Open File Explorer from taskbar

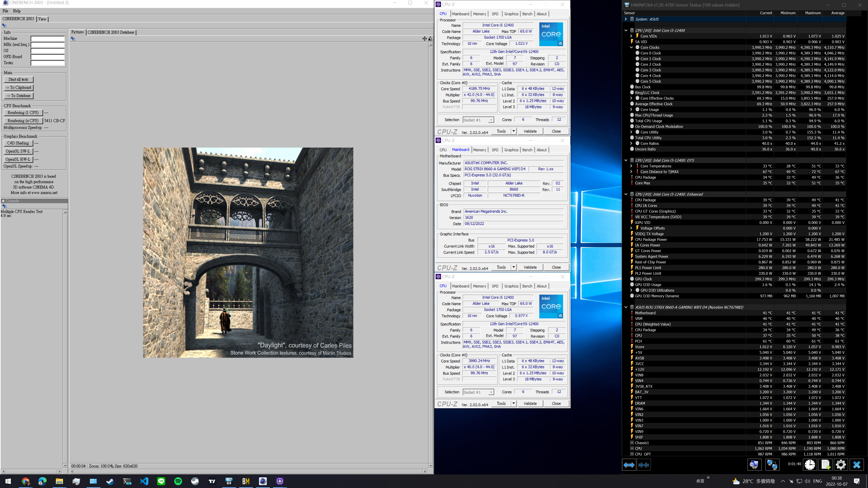tap(59, 481)
